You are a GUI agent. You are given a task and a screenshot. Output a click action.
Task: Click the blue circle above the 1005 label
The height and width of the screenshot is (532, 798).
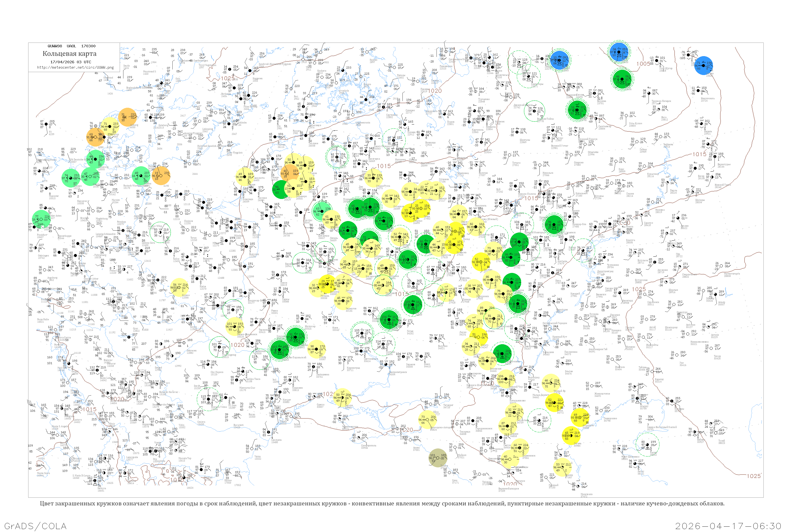click(x=619, y=52)
